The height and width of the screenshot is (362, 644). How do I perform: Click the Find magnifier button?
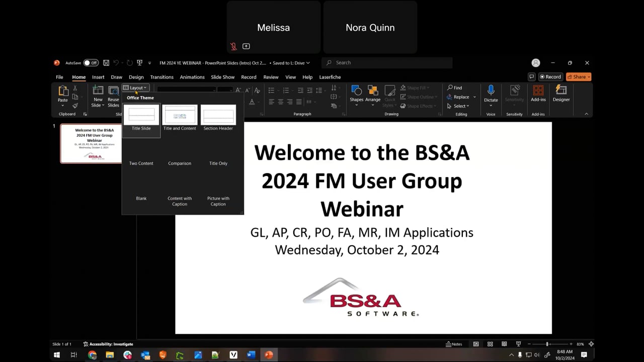(455, 87)
